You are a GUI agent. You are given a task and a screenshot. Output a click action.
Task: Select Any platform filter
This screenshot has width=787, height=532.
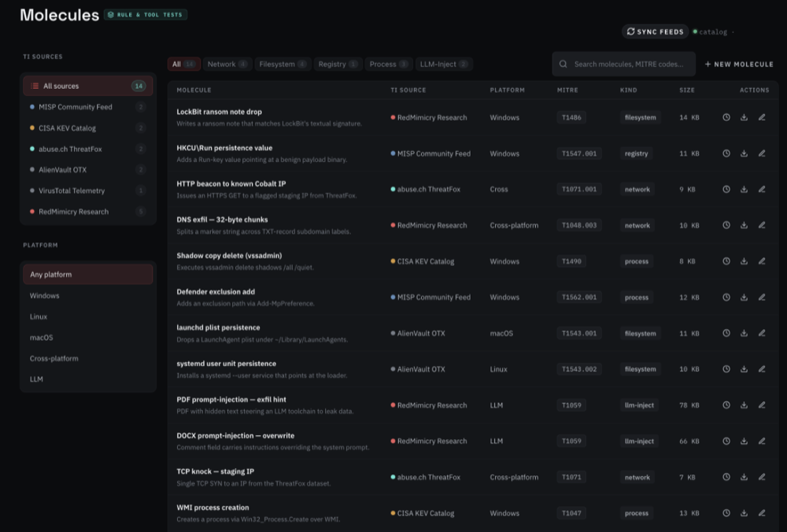88,275
